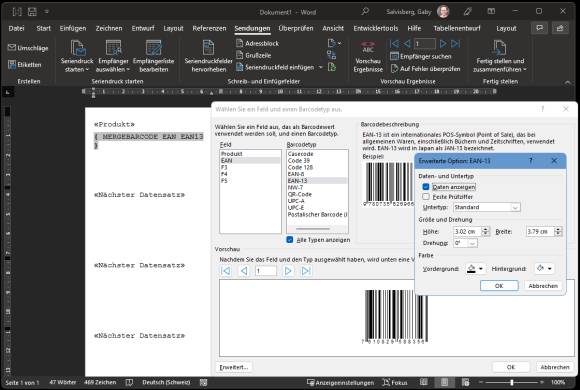The height and width of the screenshot is (390, 580).
Task: Insert a Grußzeile
Action: pyautogui.click(x=254, y=55)
